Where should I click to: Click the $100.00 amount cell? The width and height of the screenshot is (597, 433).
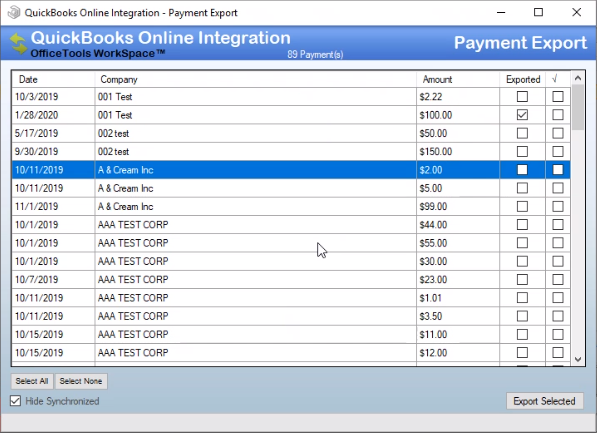coord(458,115)
